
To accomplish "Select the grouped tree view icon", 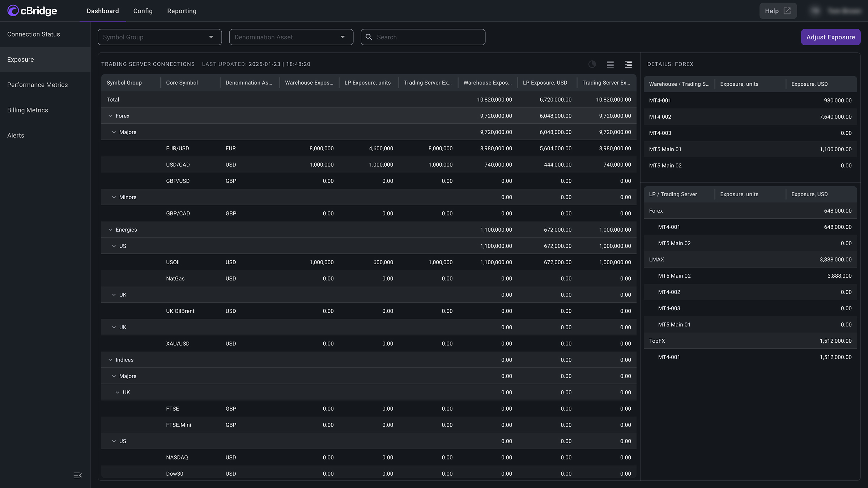I will (628, 64).
